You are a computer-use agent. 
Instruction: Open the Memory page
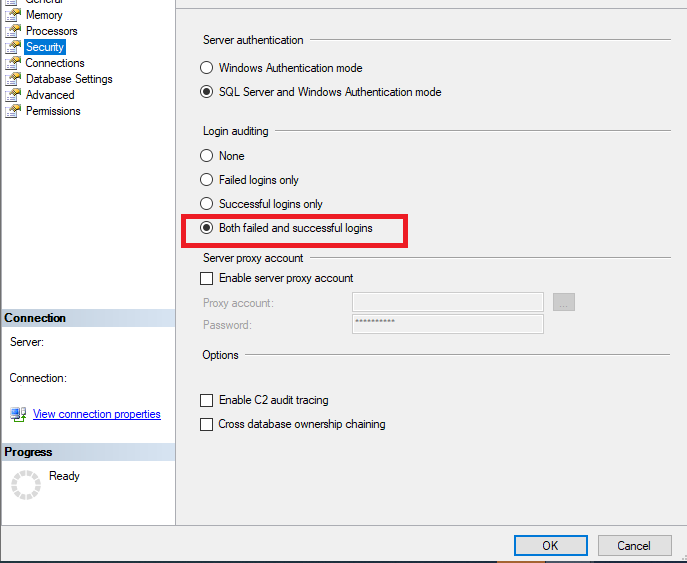44,15
